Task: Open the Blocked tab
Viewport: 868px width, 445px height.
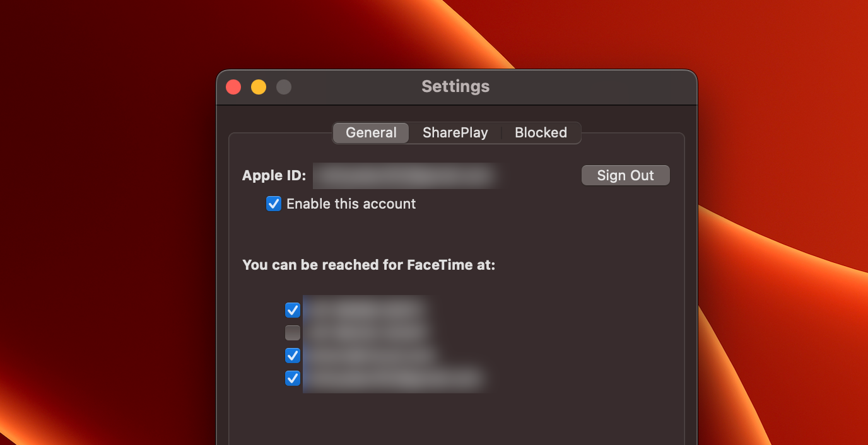Action: click(540, 132)
